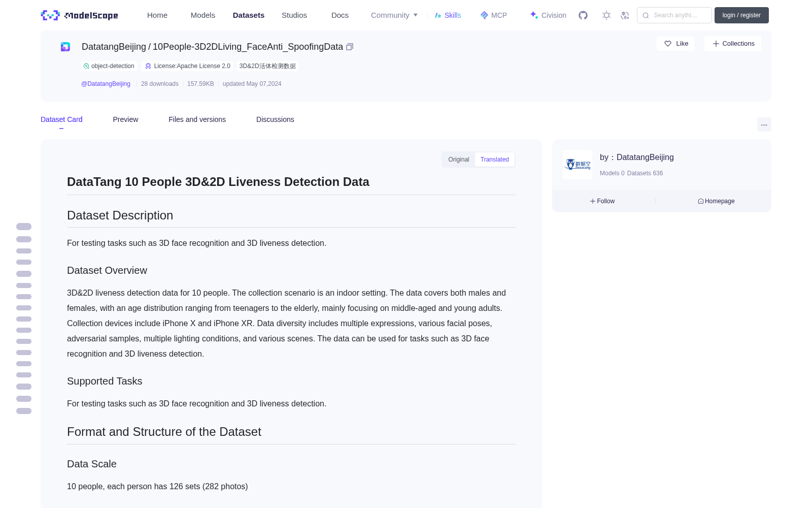Open the three-dot more options menu

click(x=764, y=124)
